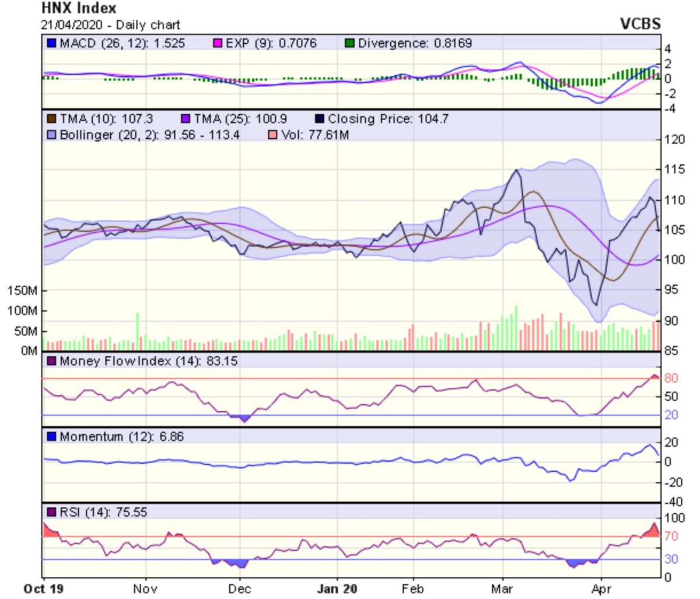Image resolution: width=700 pixels, height=599 pixels.
Task: Click the 21/04/2020 Daily chart subtitle
Action: pos(110,25)
